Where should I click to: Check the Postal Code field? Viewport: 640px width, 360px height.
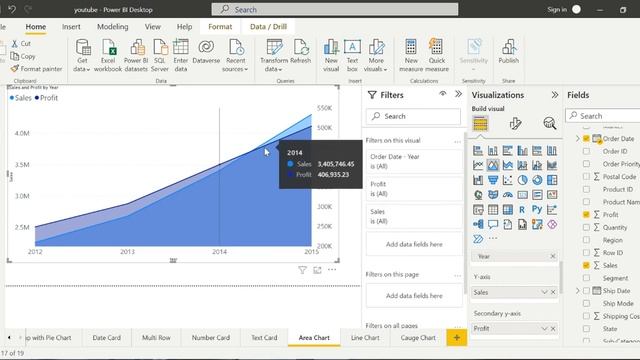click(586, 177)
